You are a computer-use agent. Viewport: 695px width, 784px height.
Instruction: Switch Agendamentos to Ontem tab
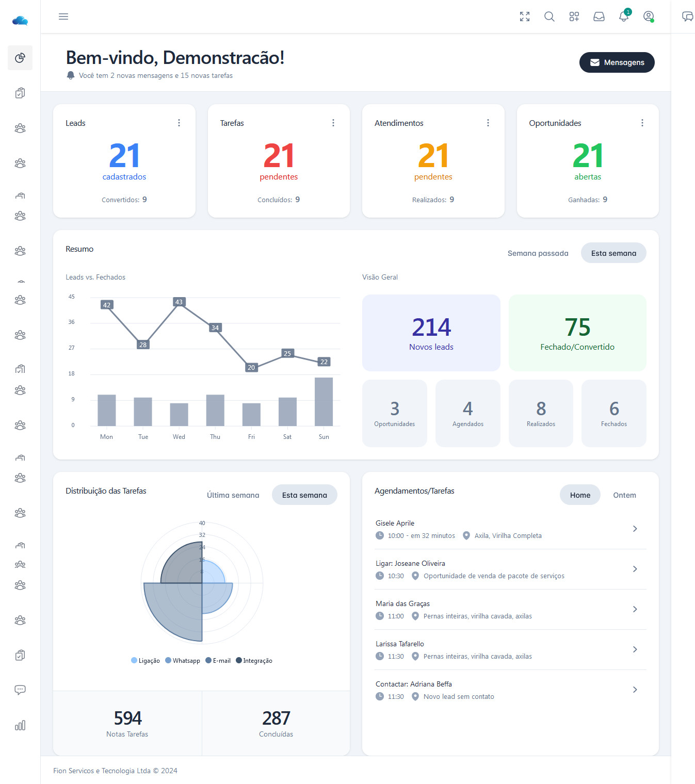pyautogui.click(x=624, y=495)
